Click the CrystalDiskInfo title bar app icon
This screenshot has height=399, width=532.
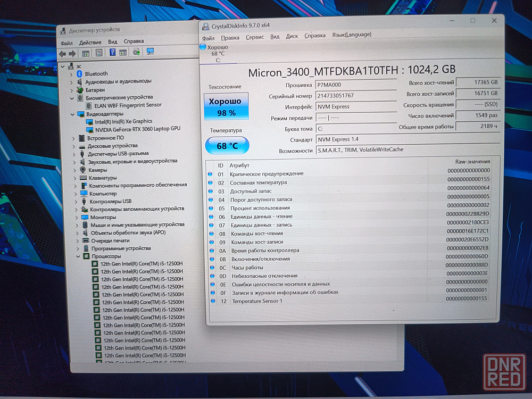(x=205, y=27)
